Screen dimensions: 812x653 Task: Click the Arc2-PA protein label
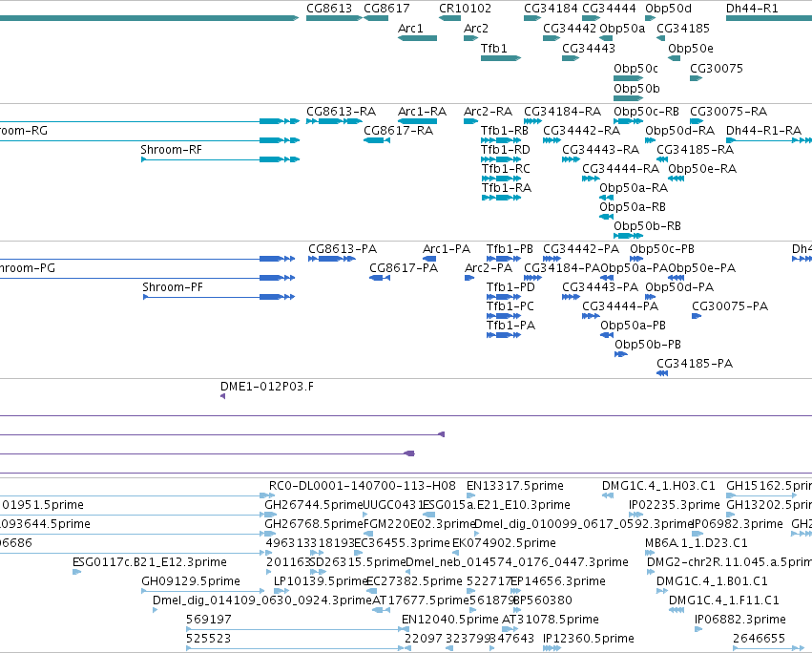pos(489,269)
